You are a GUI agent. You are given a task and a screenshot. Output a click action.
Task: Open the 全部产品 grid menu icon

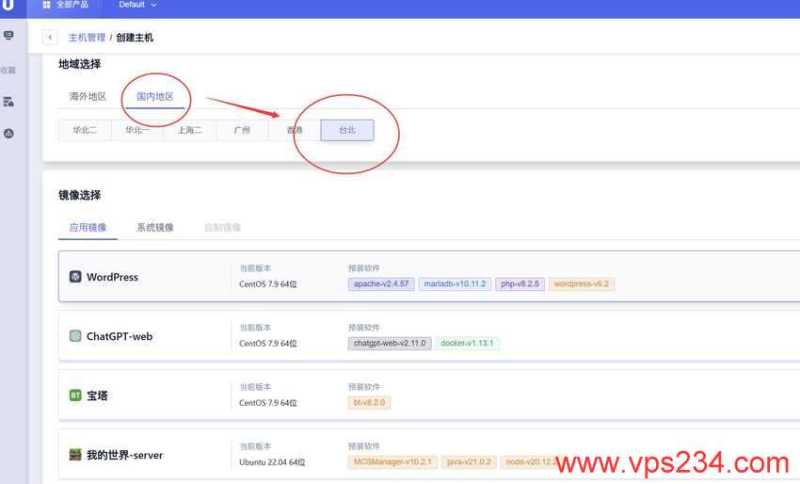[47, 5]
